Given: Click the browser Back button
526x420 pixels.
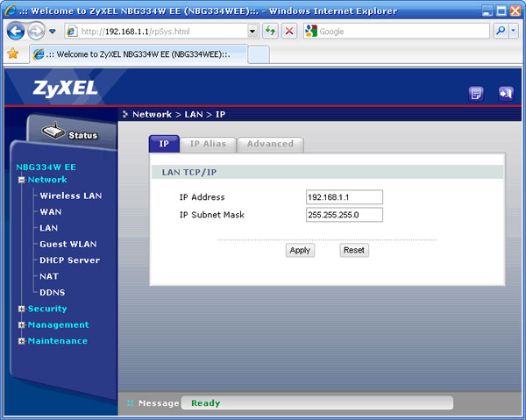Looking at the screenshot, I should tap(16, 31).
